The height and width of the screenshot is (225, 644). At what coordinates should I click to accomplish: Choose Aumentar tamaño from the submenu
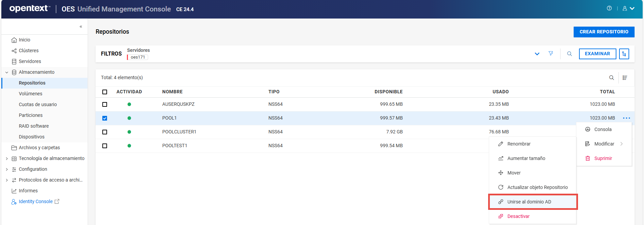526,158
